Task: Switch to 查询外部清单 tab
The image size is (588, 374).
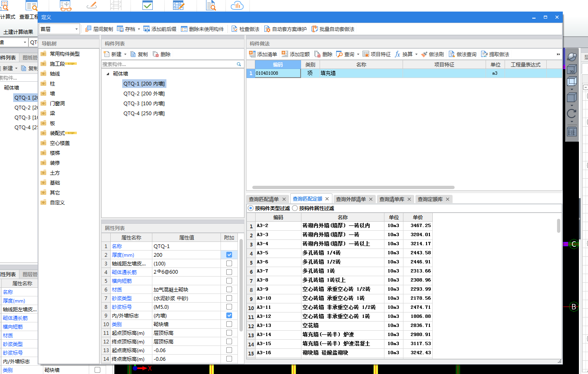Action: 351,199
